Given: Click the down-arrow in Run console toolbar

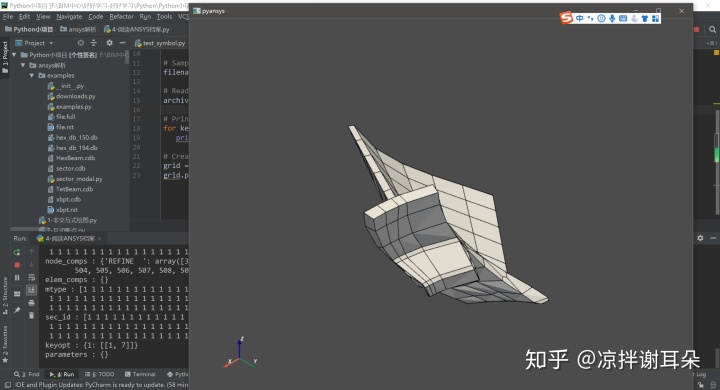Looking at the screenshot, I should click(x=31, y=265).
